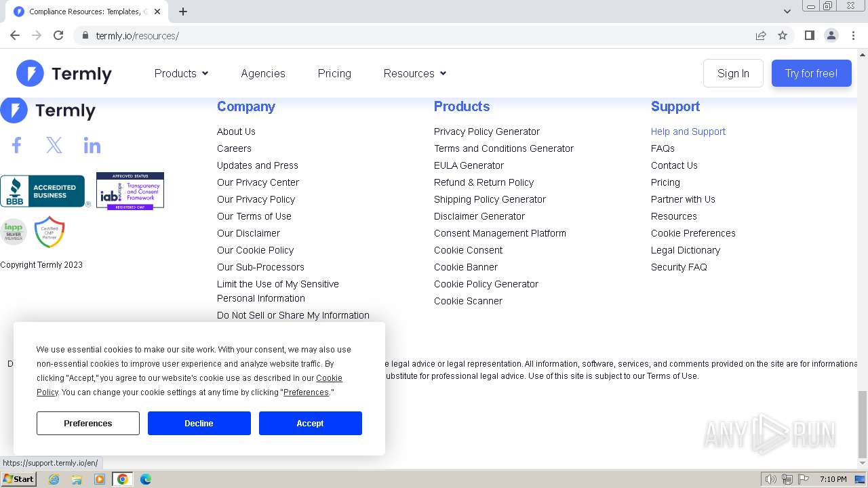This screenshot has height=488, width=868.
Task: Open cookie Preferences button
Action: point(88,423)
